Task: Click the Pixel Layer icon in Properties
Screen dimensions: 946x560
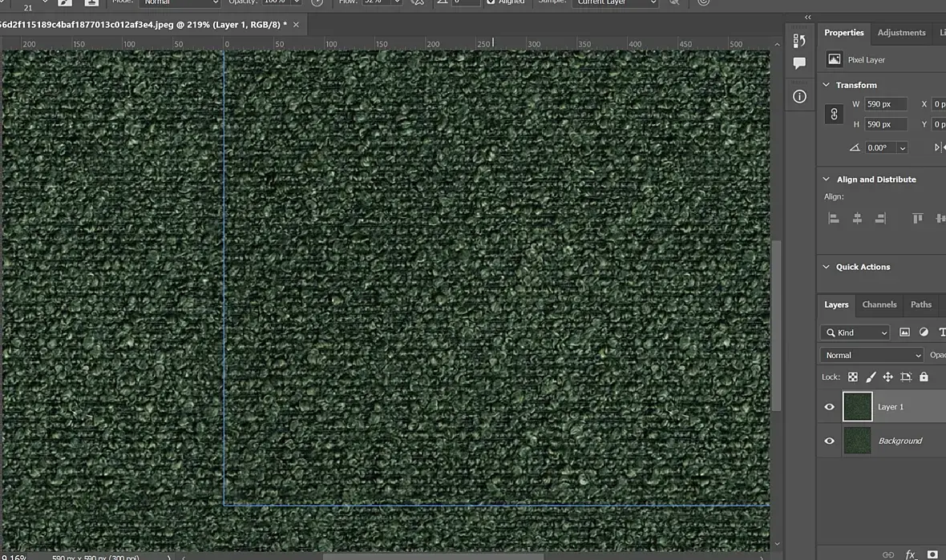Action: [x=835, y=59]
